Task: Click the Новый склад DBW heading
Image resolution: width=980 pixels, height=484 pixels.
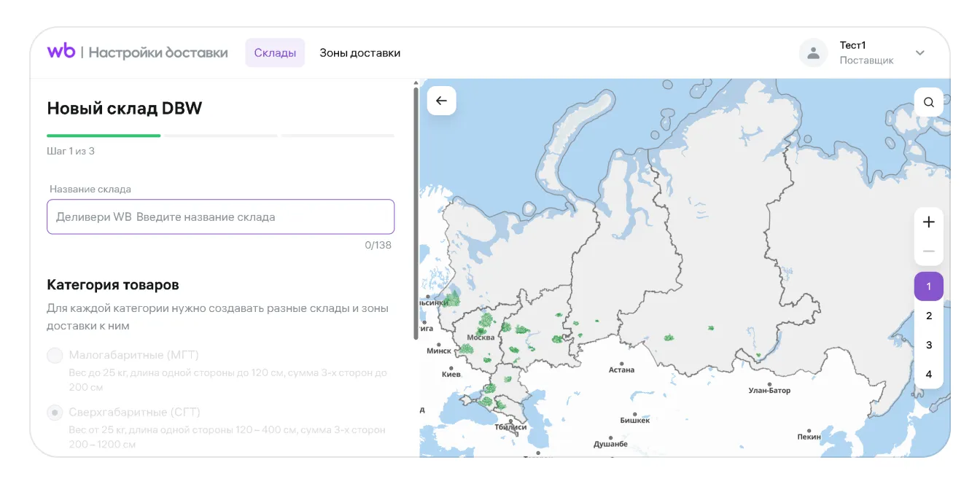Action: tap(125, 109)
